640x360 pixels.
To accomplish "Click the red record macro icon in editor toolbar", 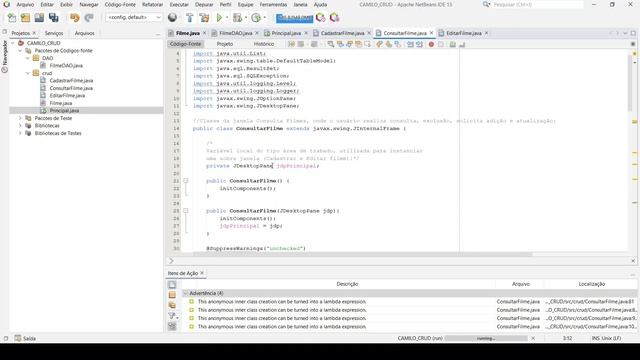I will [431, 44].
